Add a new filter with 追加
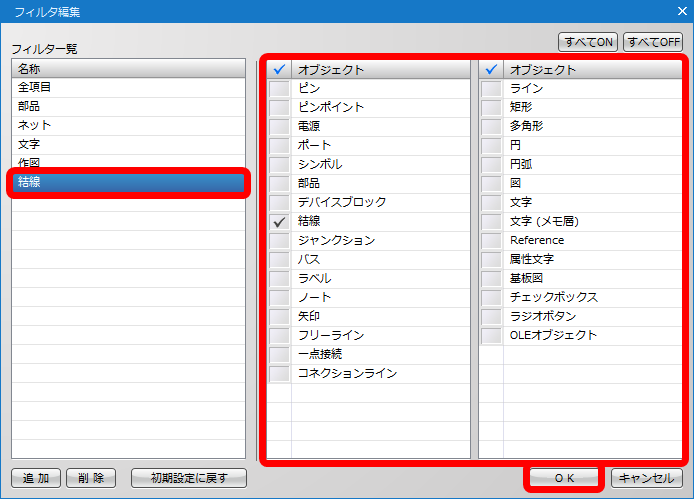 point(36,478)
